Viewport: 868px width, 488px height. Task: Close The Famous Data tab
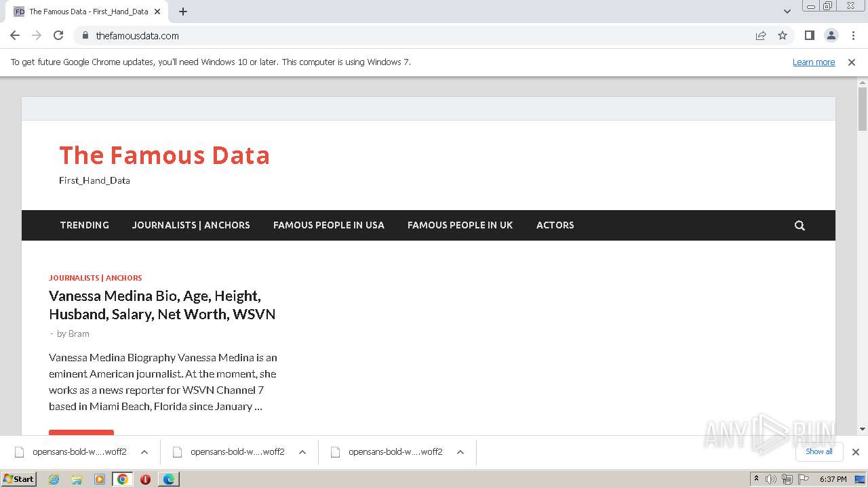coord(157,12)
